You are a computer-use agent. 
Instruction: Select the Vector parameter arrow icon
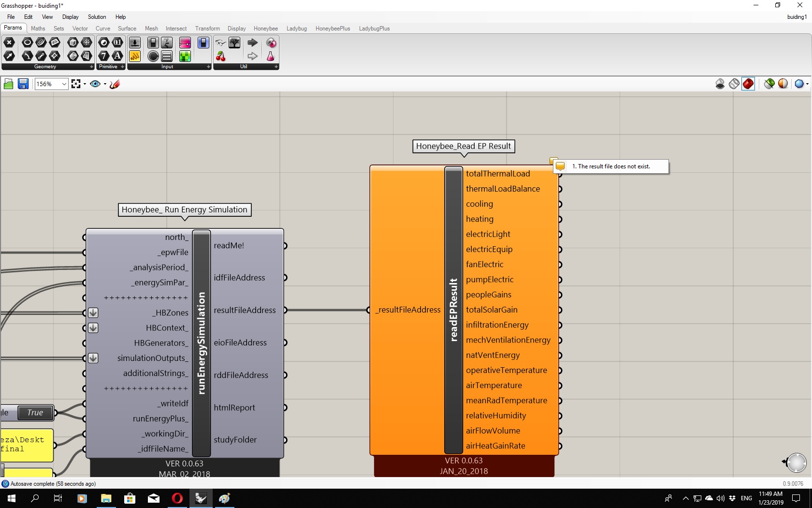tap(9, 56)
